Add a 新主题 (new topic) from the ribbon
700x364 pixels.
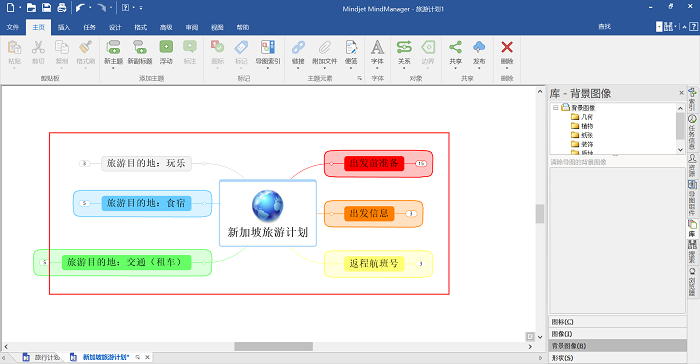(113, 52)
